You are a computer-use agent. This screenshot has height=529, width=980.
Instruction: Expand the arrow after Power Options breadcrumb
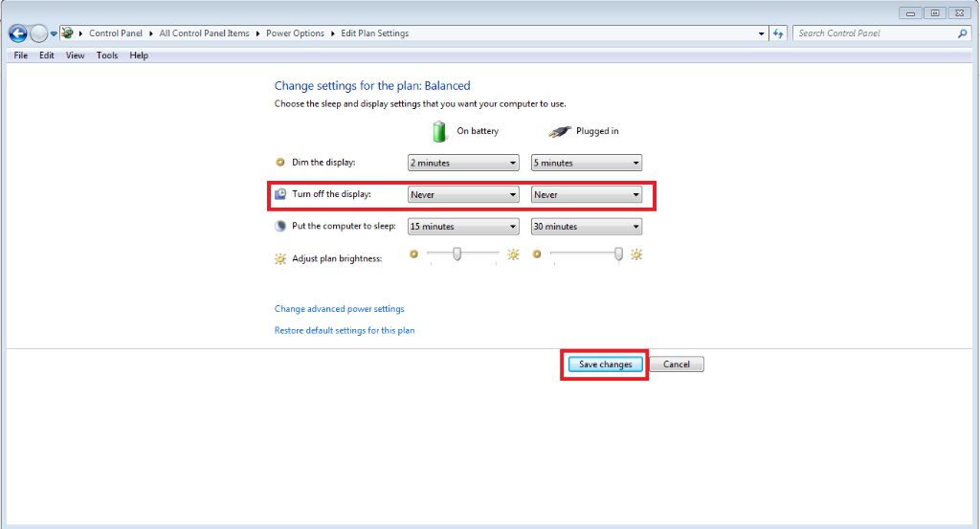tap(332, 33)
